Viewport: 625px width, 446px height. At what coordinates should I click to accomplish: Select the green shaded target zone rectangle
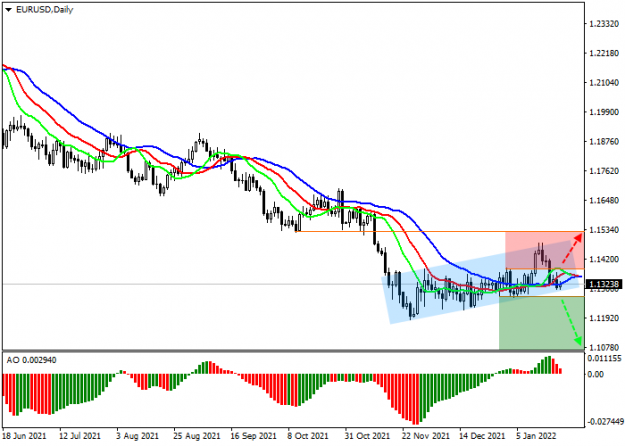pos(542,323)
